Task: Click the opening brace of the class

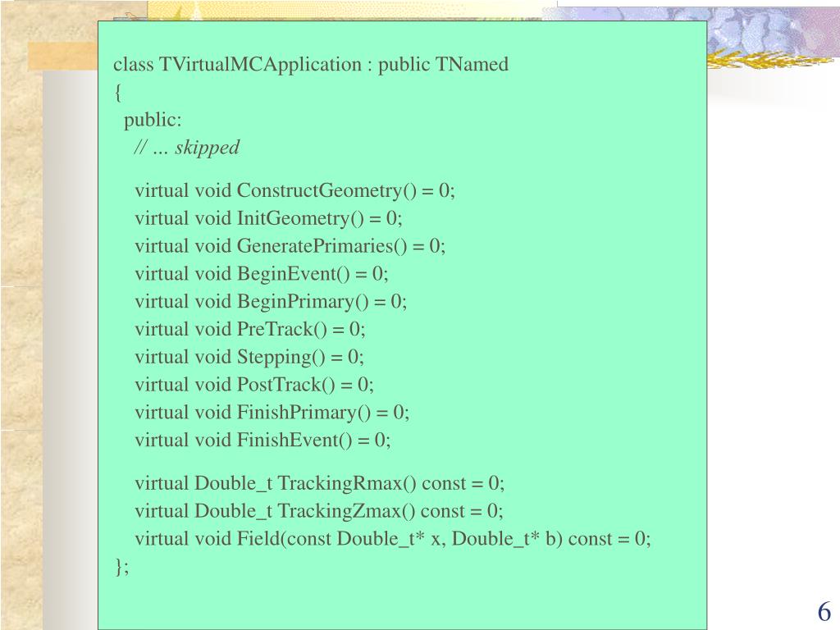Action: [118, 93]
